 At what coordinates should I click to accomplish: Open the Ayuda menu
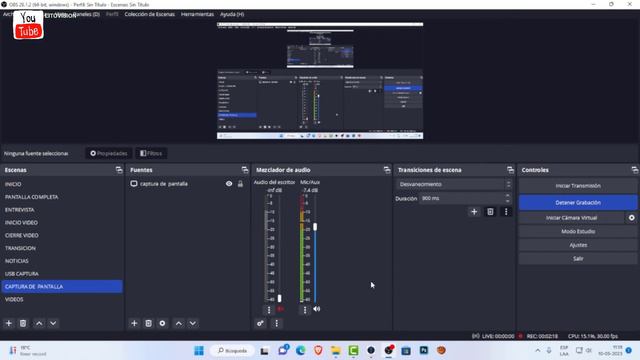pyautogui.click(x=232, y=14)
